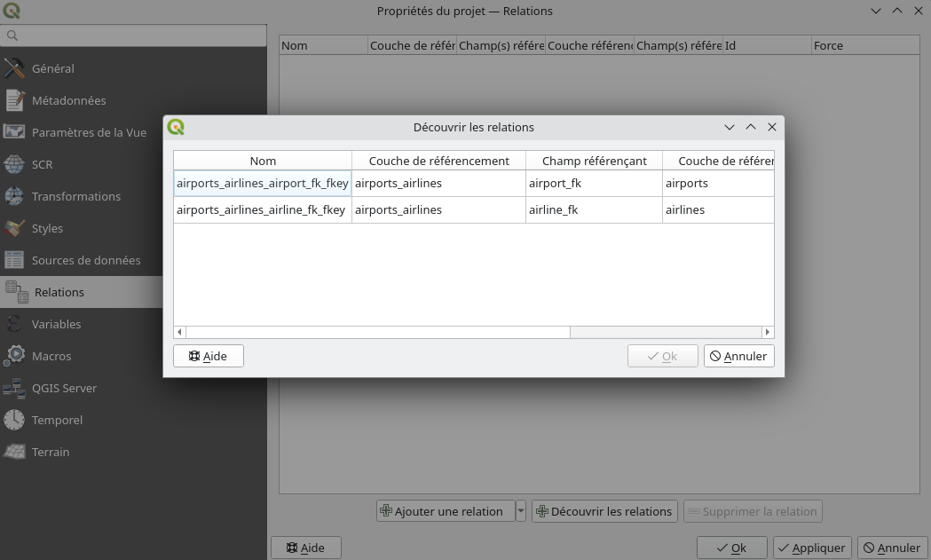Click the airline_fk cell
The height and width of the screenshot is (560, 931).
(594, 210)
